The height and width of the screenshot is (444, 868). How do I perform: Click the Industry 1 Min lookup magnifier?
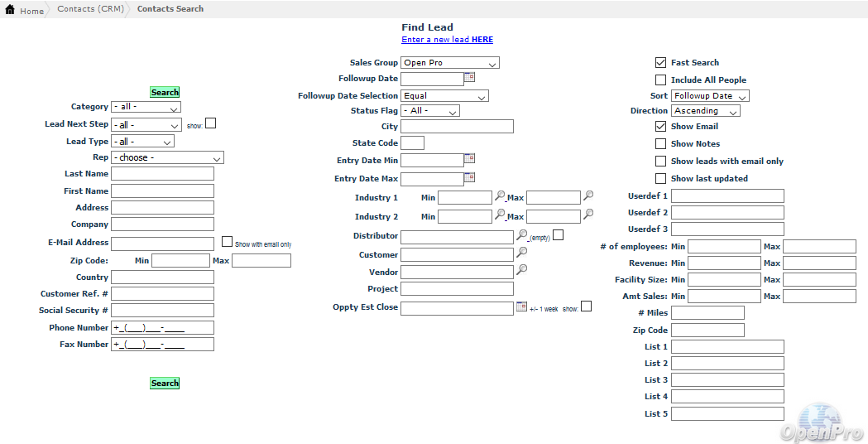point(500,196)
